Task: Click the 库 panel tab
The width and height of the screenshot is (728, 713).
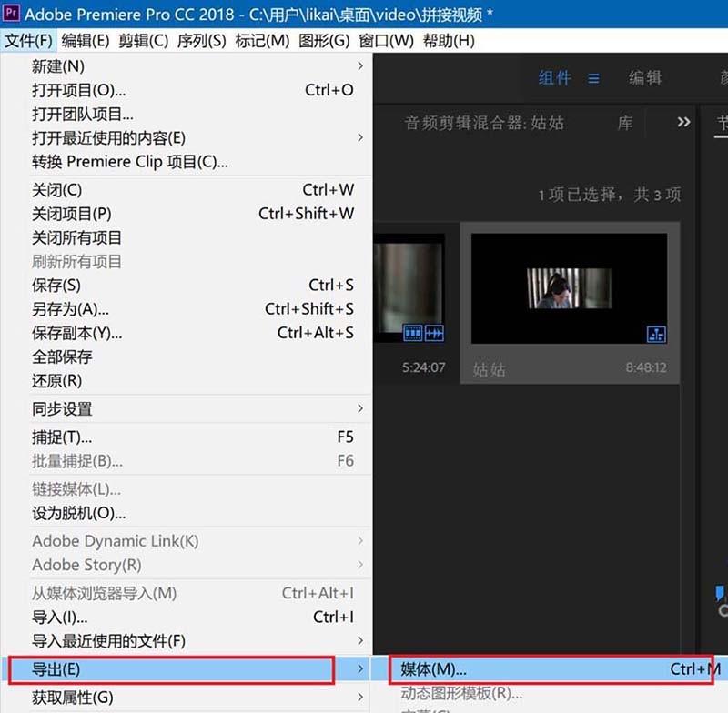Action: pyautogui.click(x=625, y=123)
